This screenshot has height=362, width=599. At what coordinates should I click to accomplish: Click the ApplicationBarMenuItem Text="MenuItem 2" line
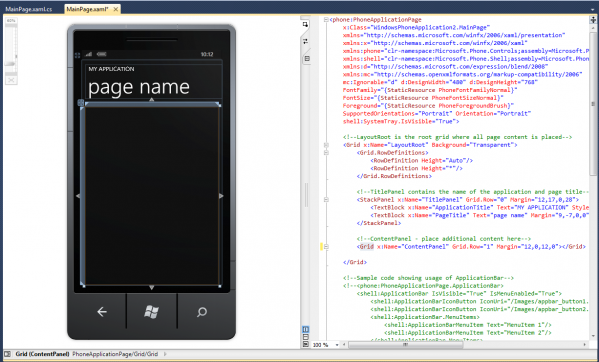pos(468,333)
